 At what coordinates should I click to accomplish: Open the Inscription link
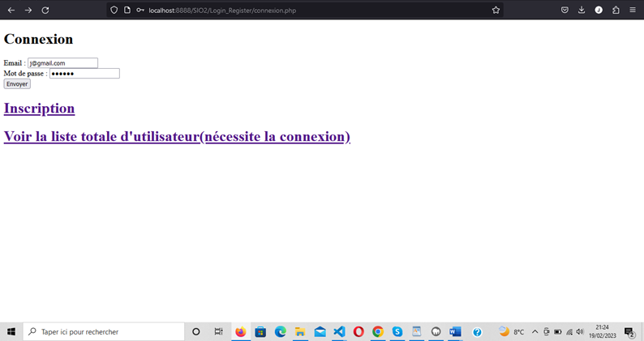[x=39, y=109]
